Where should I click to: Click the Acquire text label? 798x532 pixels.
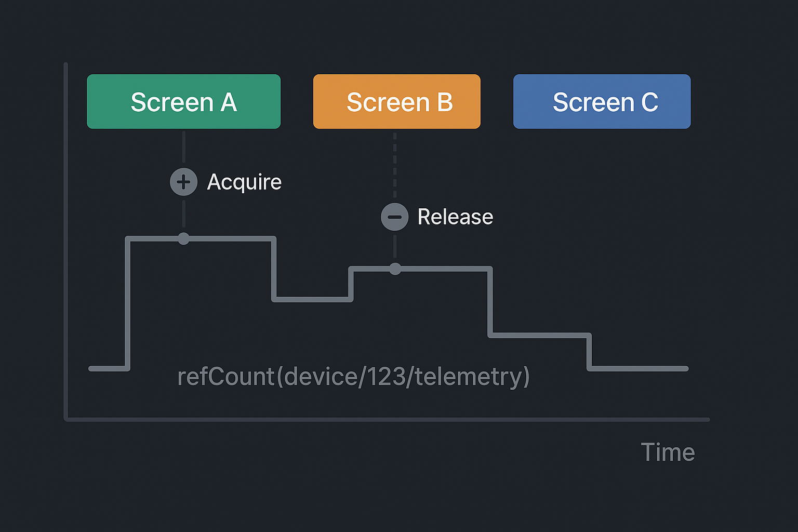point(244,182)
